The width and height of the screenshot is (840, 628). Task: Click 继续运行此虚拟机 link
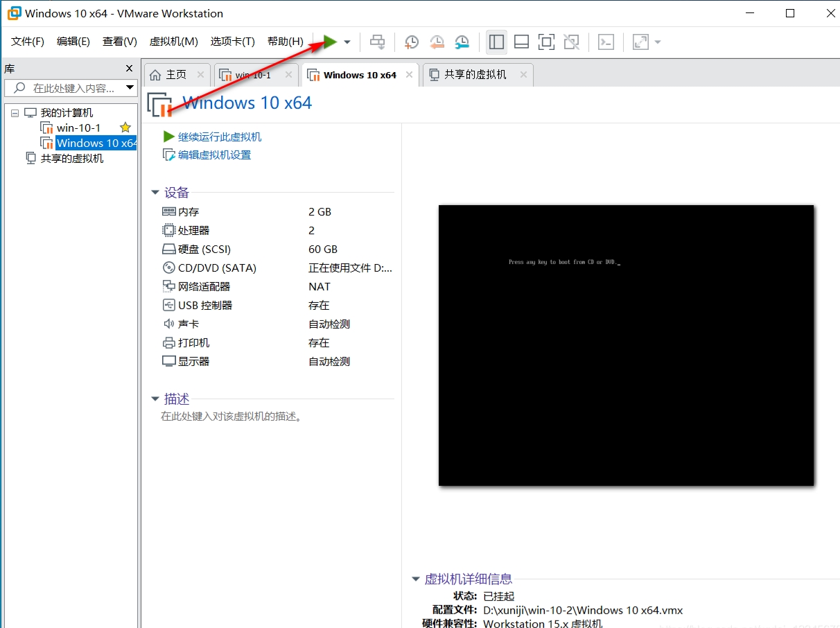pos(220,137)
